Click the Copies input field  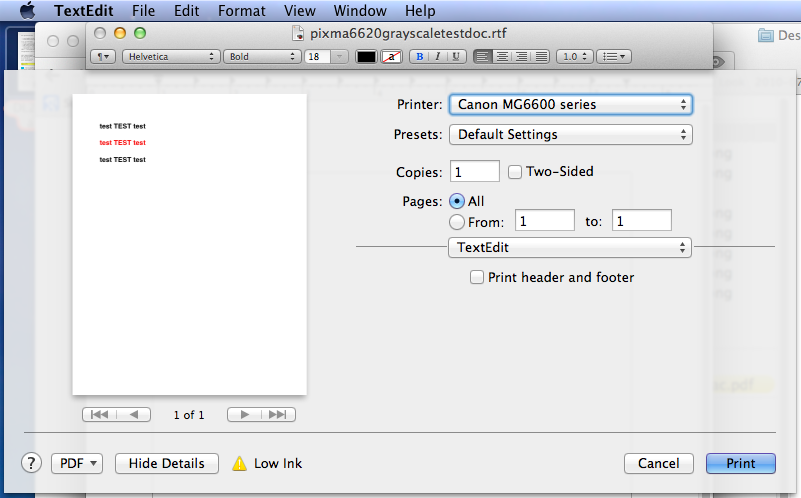(475, 172)
